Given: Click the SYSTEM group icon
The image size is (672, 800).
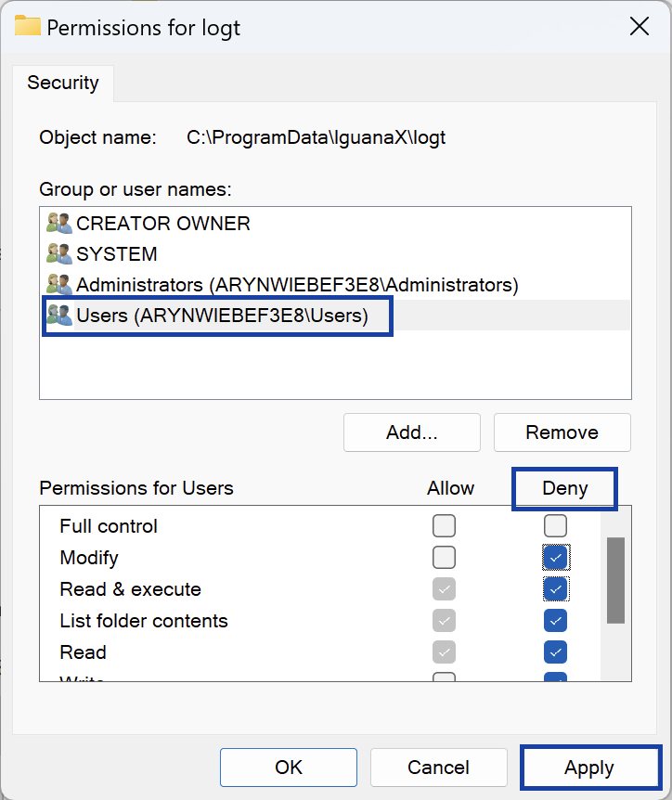Looking at the screenshot, I should coord(59,254).
